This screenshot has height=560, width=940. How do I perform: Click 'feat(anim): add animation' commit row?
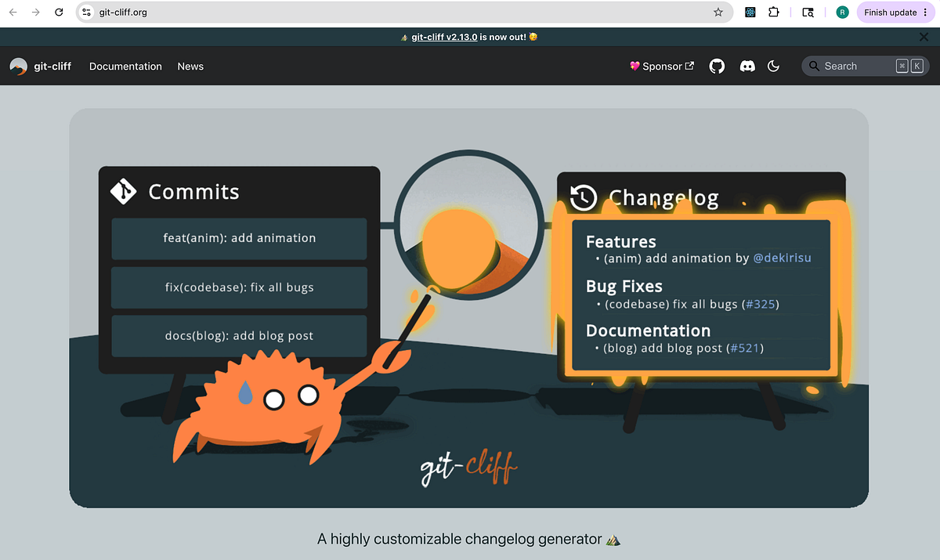(240, 239)
